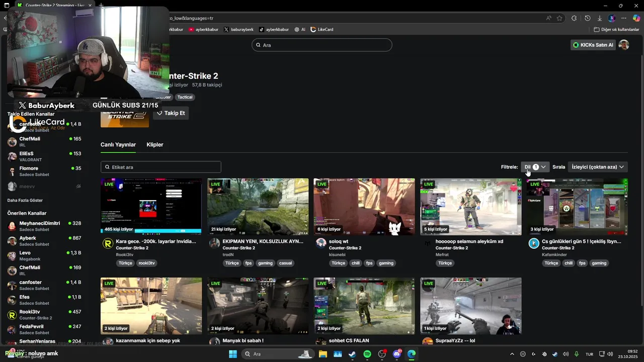Viewport: 644px width, 362px height.
Task: Open the AI bookmark
Action: (300, 29)
